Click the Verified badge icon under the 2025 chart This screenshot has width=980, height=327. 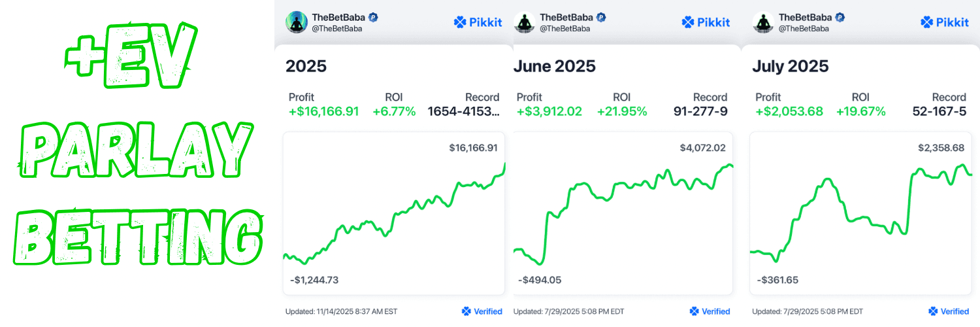(466, 311)
